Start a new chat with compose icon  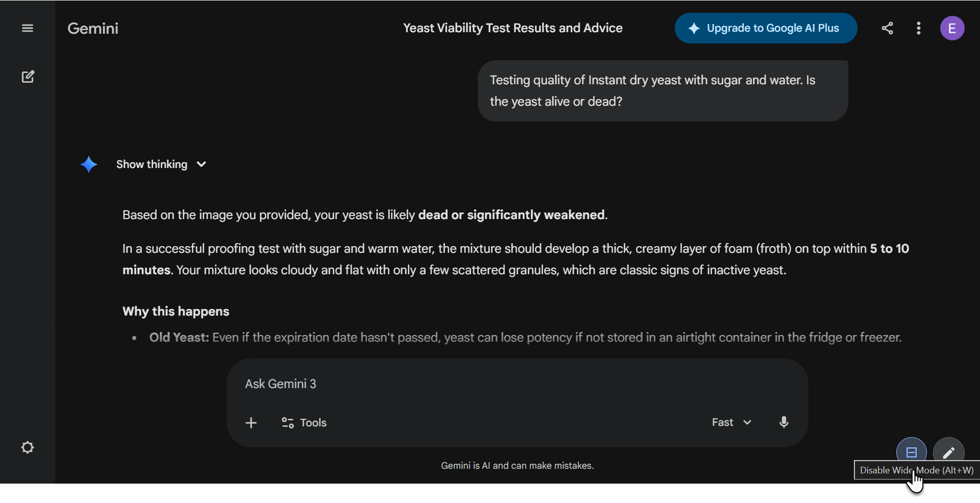[28, 77]
